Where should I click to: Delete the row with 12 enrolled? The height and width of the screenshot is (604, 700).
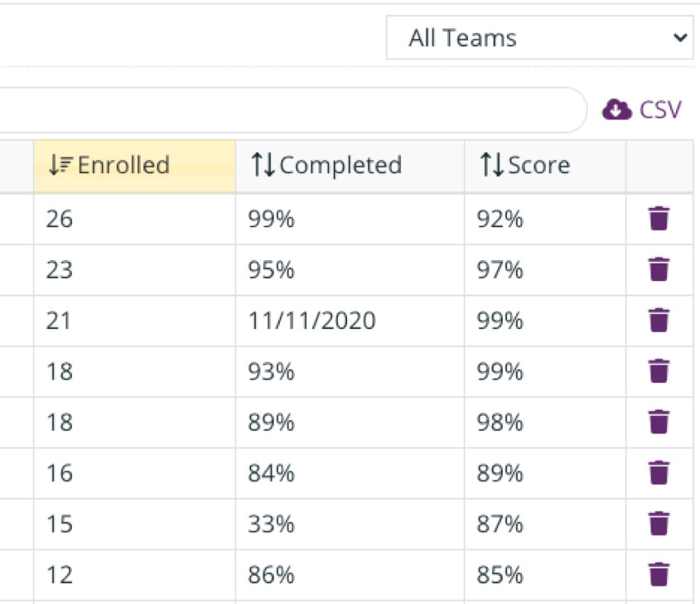tap(659, 574)
